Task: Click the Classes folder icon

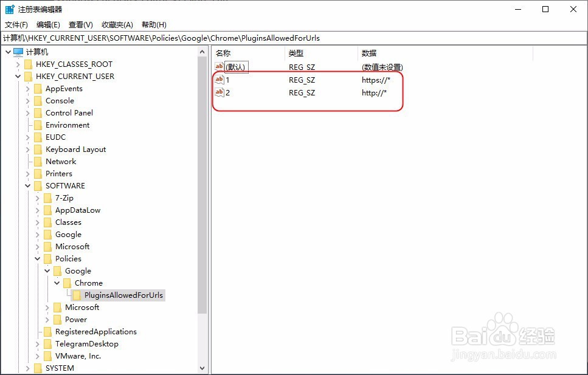Action: click(x=47, y=222)
